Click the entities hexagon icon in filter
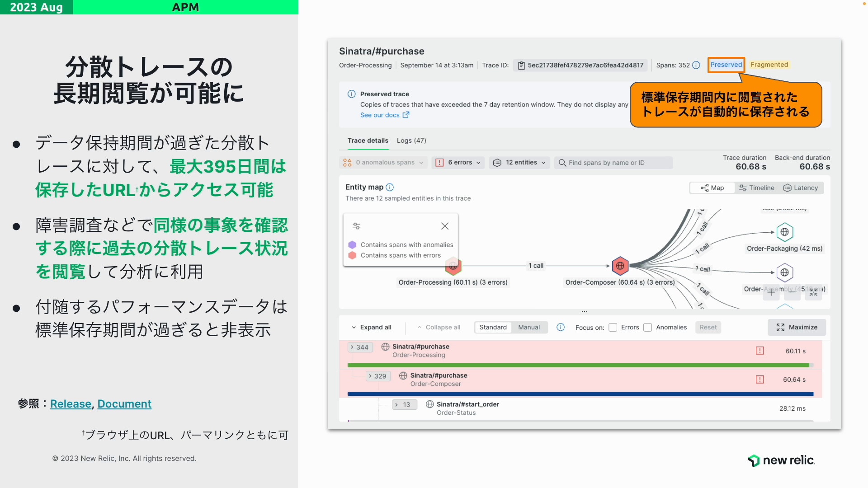This screenshot has width=868, height=488. point(497,163)
